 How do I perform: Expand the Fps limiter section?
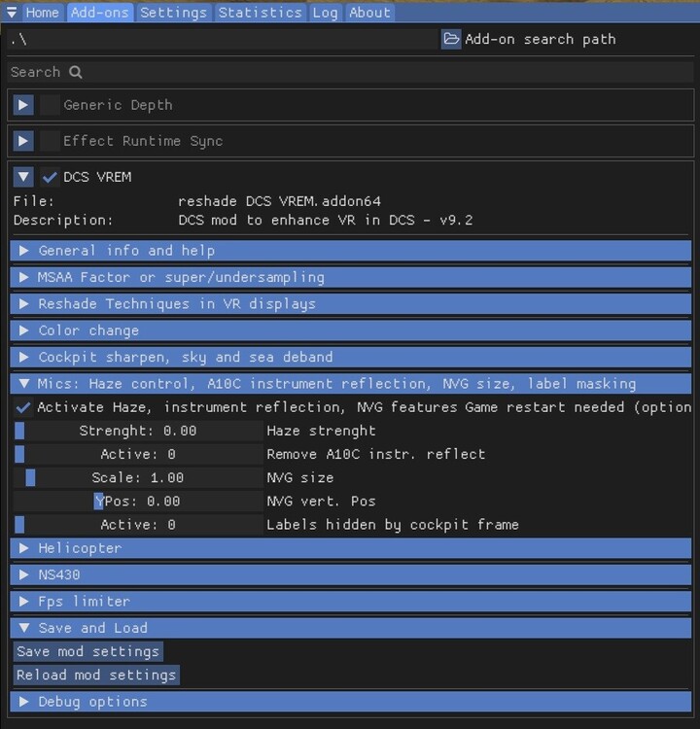(x=24, y=602)
